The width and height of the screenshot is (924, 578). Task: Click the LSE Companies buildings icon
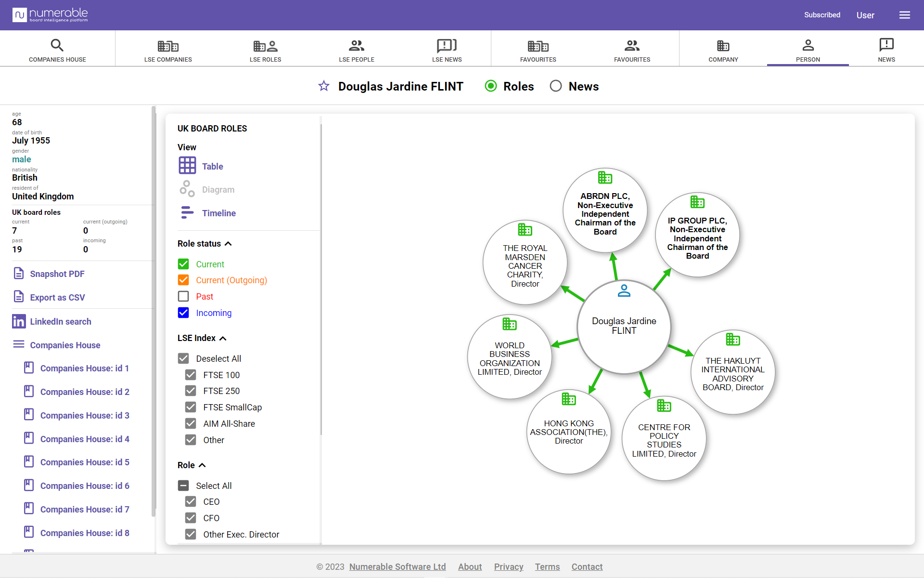tap(168, 46)
